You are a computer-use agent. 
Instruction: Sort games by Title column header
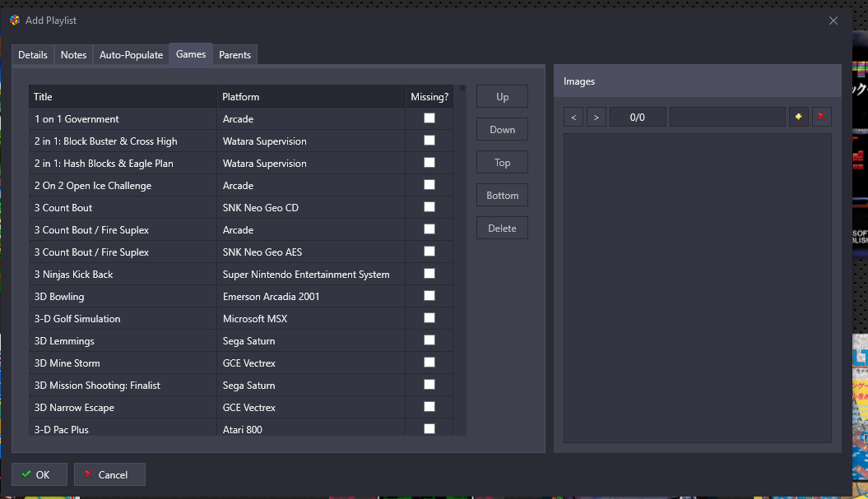pos(123,97)
